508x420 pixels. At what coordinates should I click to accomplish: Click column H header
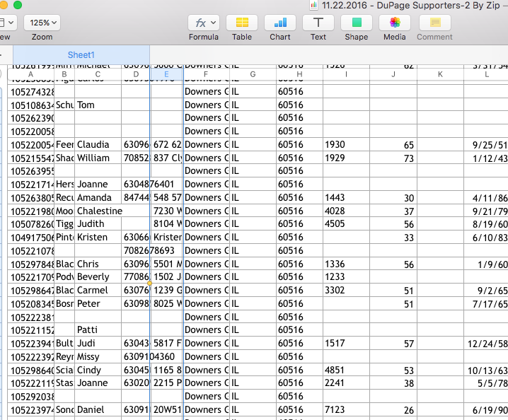299,74
